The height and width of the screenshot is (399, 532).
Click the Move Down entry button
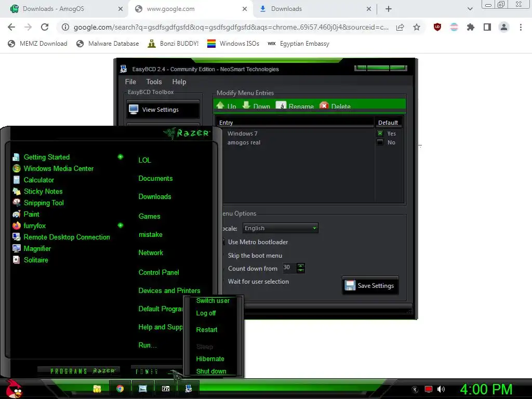pyautogui.click(x=256, y=106)
